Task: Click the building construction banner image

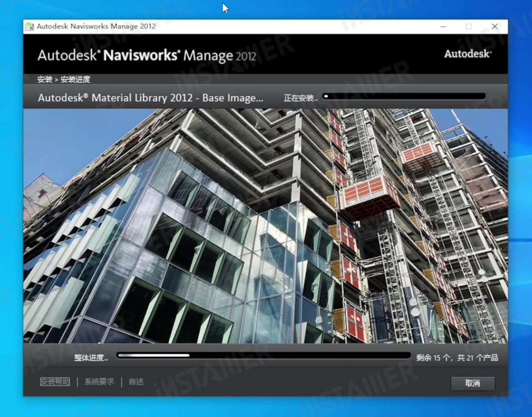Action: click(x=266, y=226)
